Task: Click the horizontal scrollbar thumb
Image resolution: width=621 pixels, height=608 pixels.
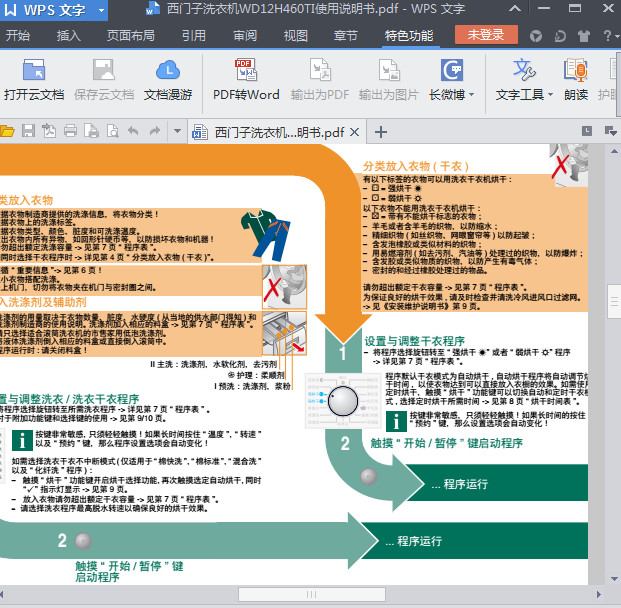Action: coord(312,594)
